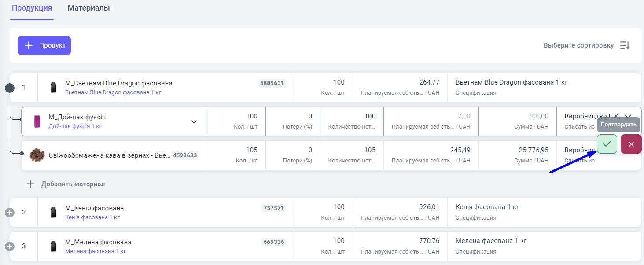Click the М_Кенія фасована package icon
This screenshot has width=644, height=265.
(54, 212)
